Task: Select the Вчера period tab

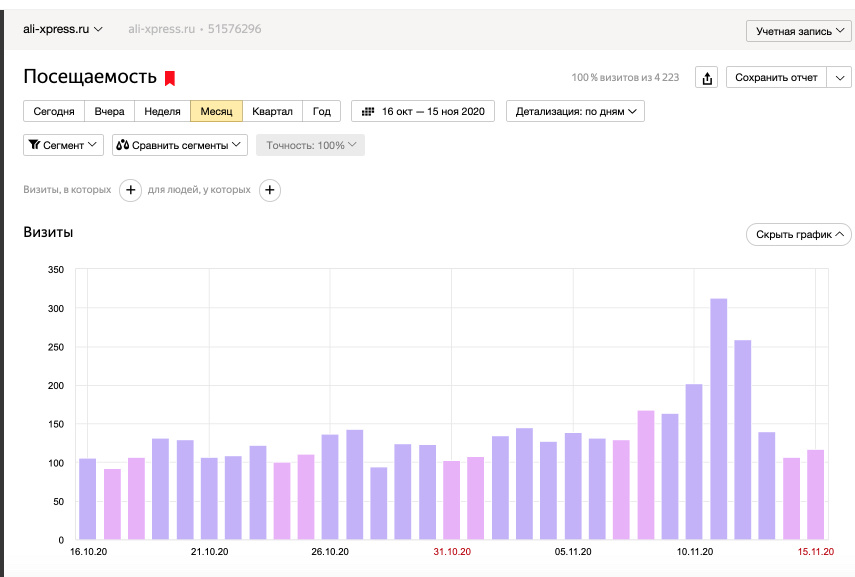Action: tap(109, 112)
